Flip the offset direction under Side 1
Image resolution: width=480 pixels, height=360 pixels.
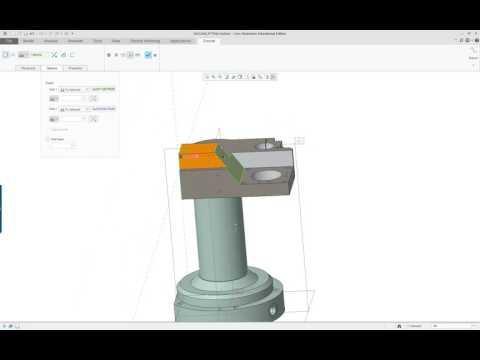click(94, 99)
